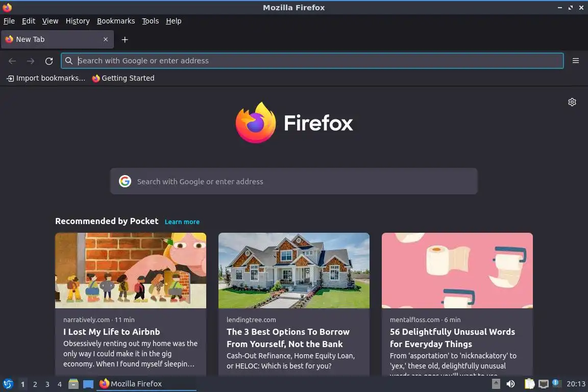This screenshot has height=392, width=588.
Task: Click mentalfloss.com source text
Action: (414, 320)
